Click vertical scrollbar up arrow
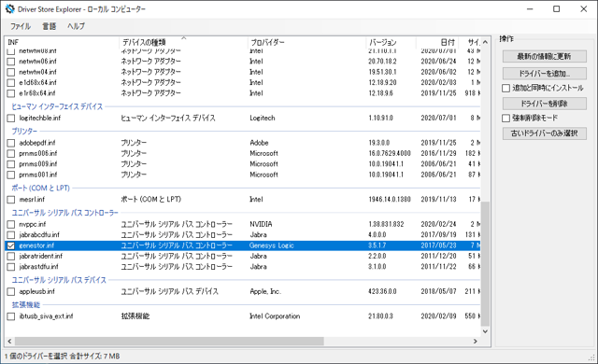The height and width of the screenshot is (364, 598). point(485,42)
